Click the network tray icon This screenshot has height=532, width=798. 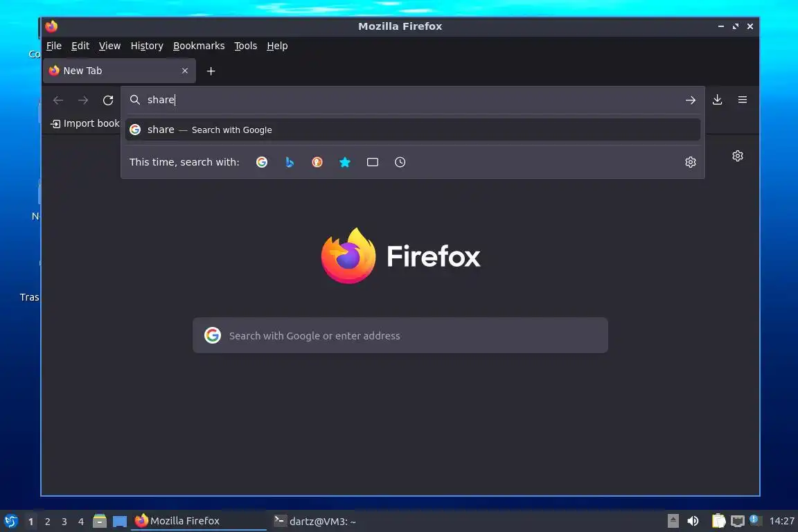pos(738,521)
